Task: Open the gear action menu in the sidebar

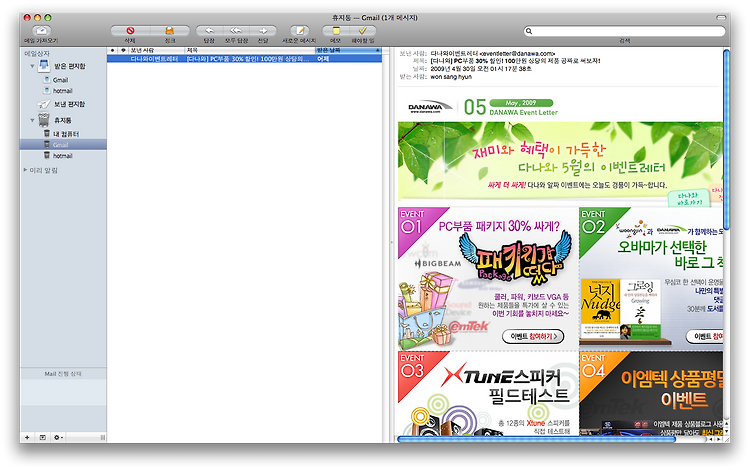Action: [x=58, y=437]
